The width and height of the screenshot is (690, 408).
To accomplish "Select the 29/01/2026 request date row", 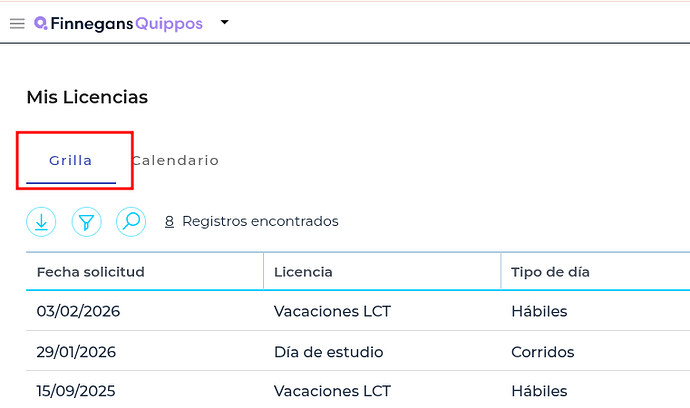I will (78, 352).
